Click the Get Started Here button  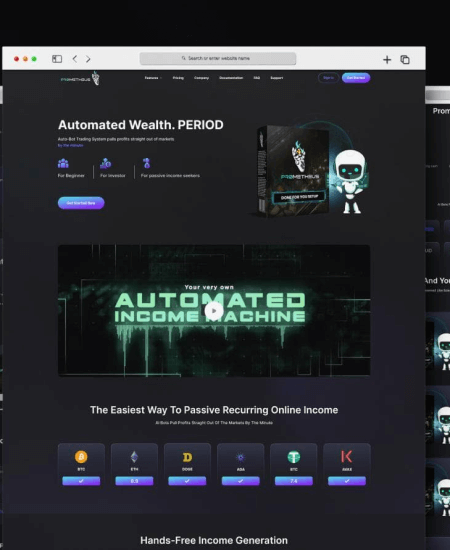tap(81, 203)
